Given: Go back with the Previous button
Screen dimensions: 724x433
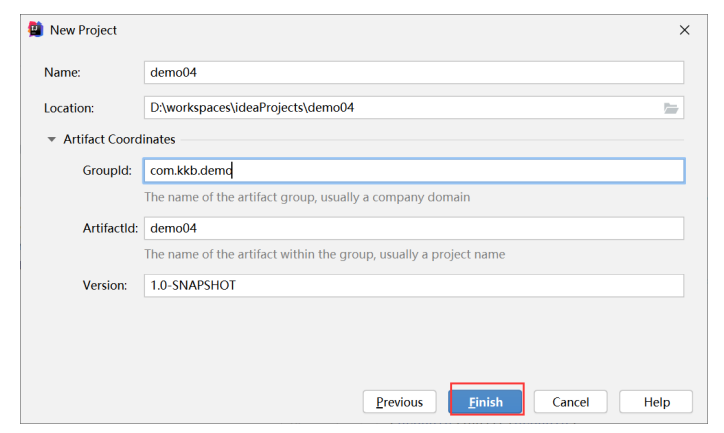Looking at the screenshot, I should (x=399, y=402).
